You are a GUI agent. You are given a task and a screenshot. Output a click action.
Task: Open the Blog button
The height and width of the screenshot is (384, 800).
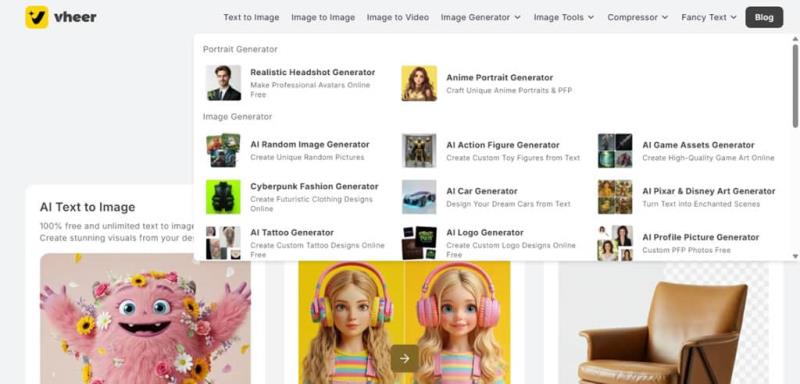pos(764,17)
